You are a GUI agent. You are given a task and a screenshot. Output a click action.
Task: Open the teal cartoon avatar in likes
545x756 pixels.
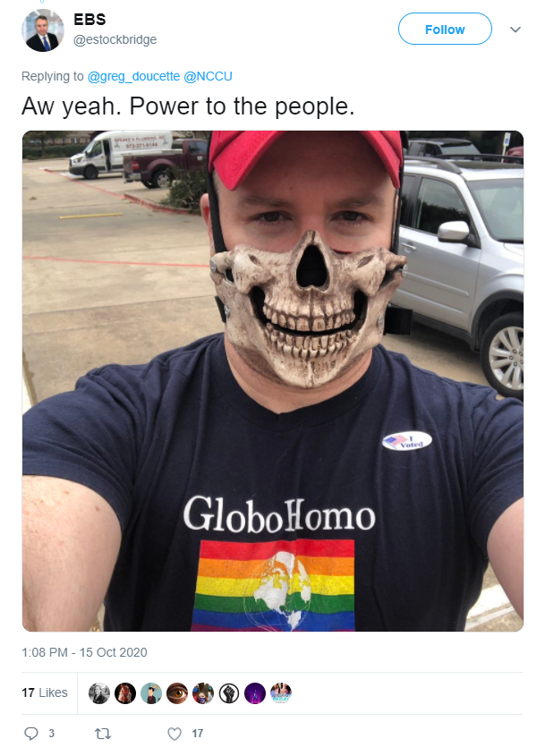coord(151,693)
